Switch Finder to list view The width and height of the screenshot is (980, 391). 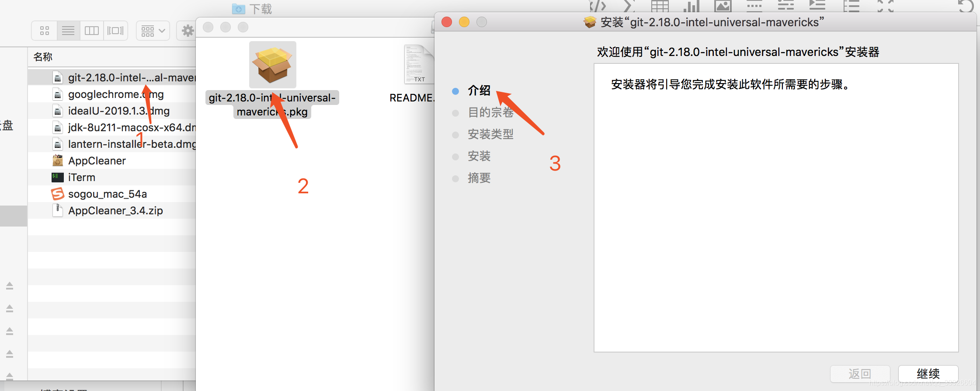click(x=68, y=31)
